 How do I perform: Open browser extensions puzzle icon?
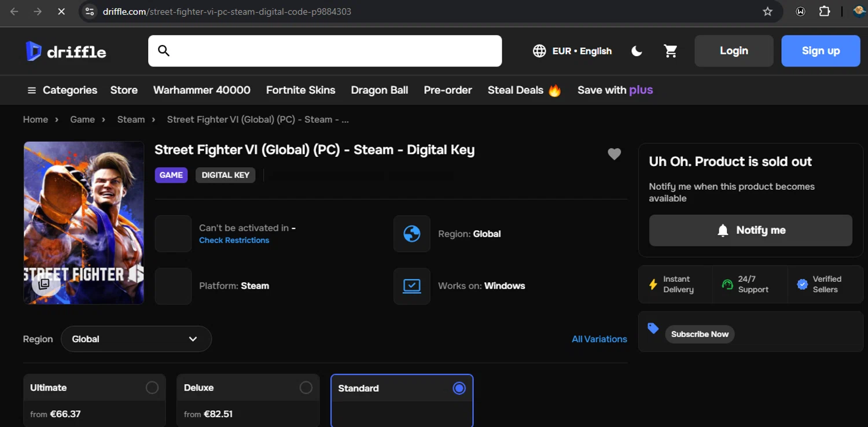pos(825,12)
